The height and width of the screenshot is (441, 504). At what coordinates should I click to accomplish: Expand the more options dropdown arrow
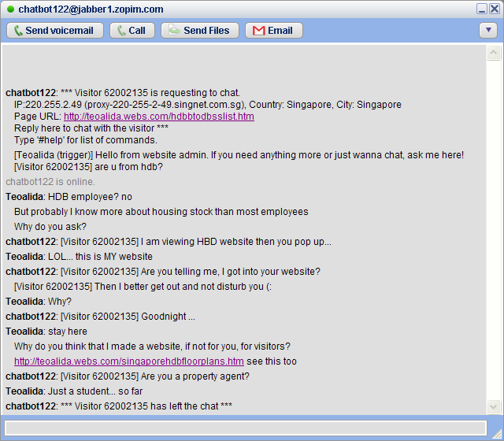488,31
